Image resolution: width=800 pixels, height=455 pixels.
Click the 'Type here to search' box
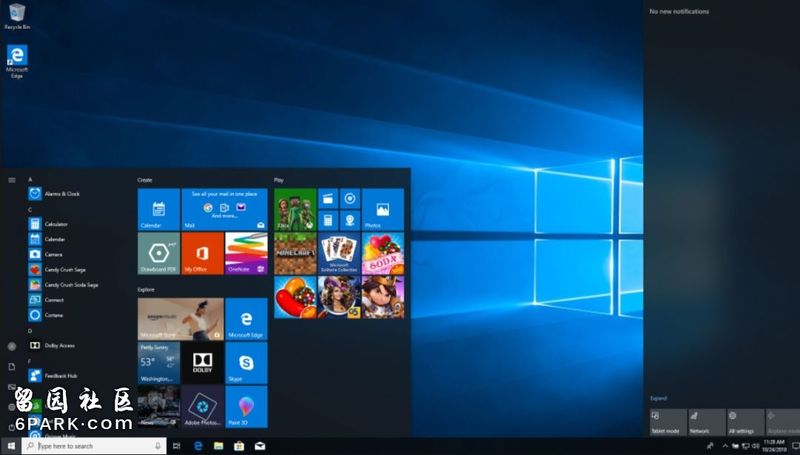click(94, 446)
